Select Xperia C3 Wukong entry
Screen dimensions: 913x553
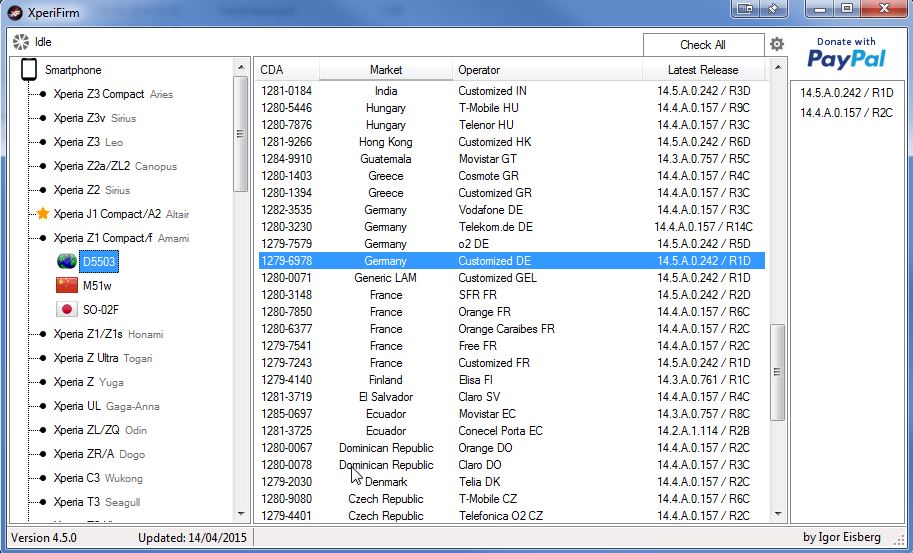tap(98, 478)
